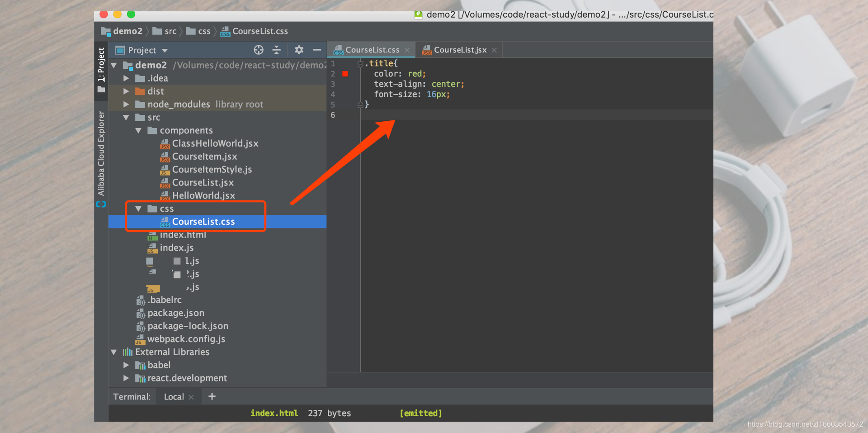Click CourseList.css breadcrumb in navigation bar
Screen dimensions: 868x433
(254, 31)
